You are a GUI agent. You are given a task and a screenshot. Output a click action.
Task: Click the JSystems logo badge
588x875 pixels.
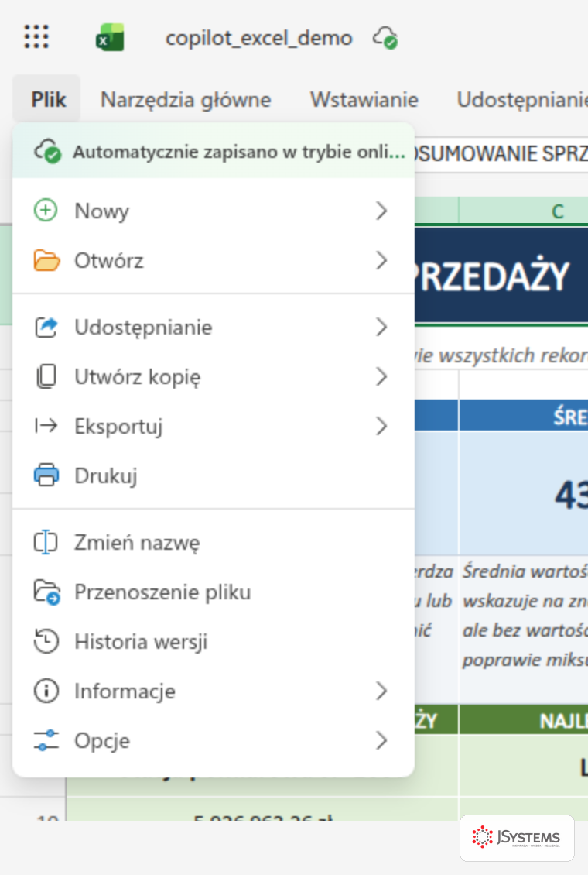coord(517,838)
